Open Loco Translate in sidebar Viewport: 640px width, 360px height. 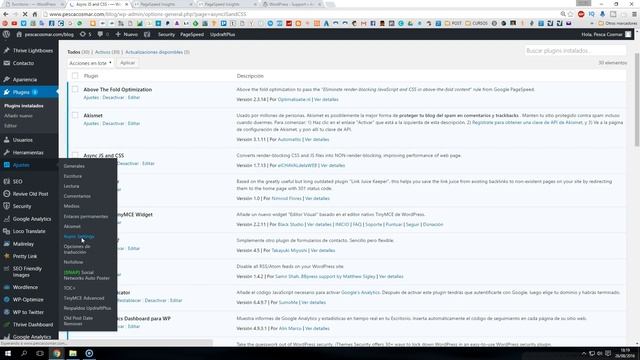coord(29,231)
